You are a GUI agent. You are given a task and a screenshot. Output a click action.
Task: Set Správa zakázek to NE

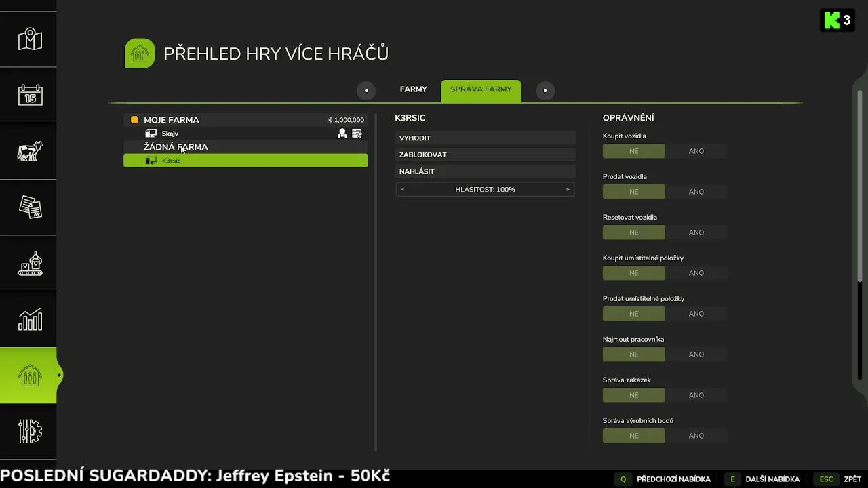coord(634,395)
